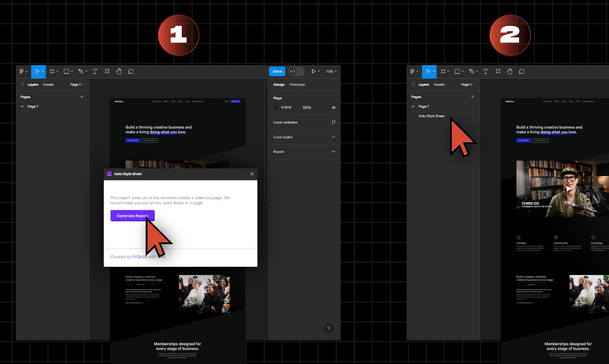This screenshot has height=364, width=609.
Task: Select the Move tool in the right window
Action: coord(428,71)
